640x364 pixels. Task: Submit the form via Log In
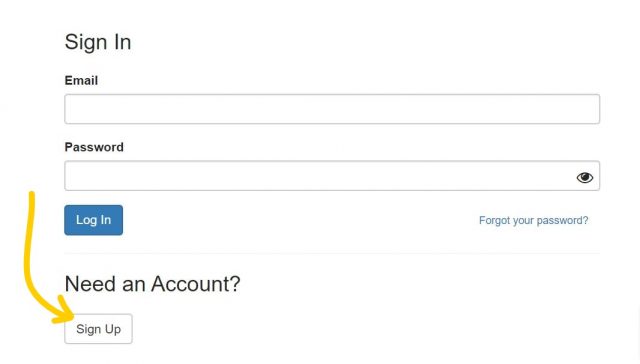pyautogui.click(x=93, y=220)
